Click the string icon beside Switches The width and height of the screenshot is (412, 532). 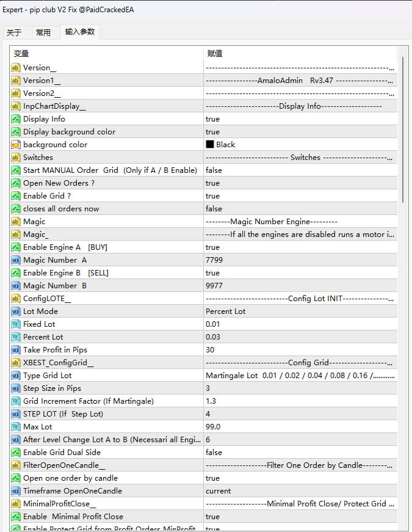pyautogui.click(x=16, y=158)
